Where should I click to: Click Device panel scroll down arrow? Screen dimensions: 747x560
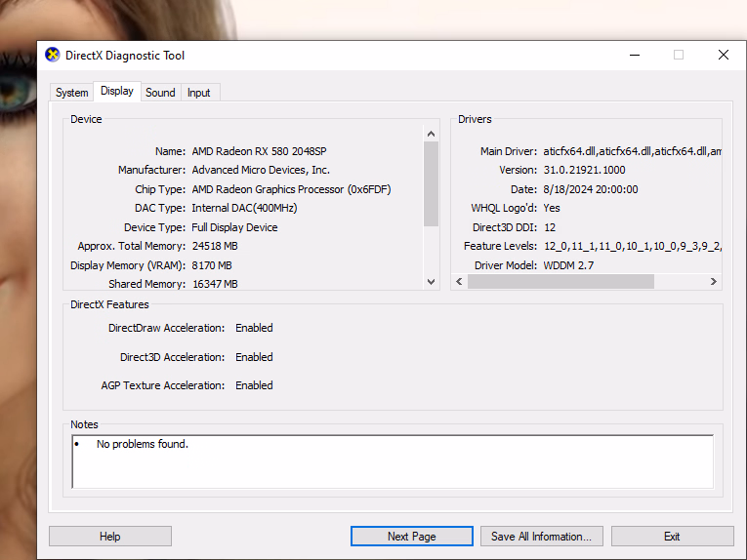tap(432, 282)
